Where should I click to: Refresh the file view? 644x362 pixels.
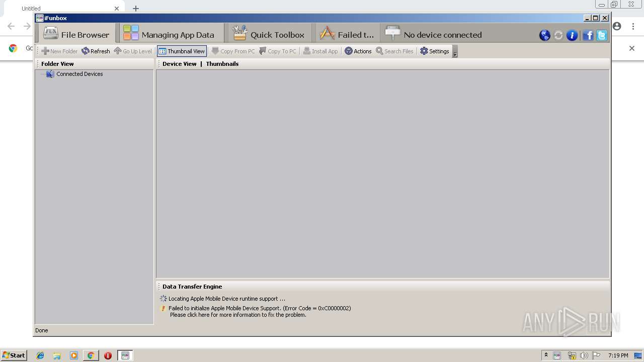point(96,51)
